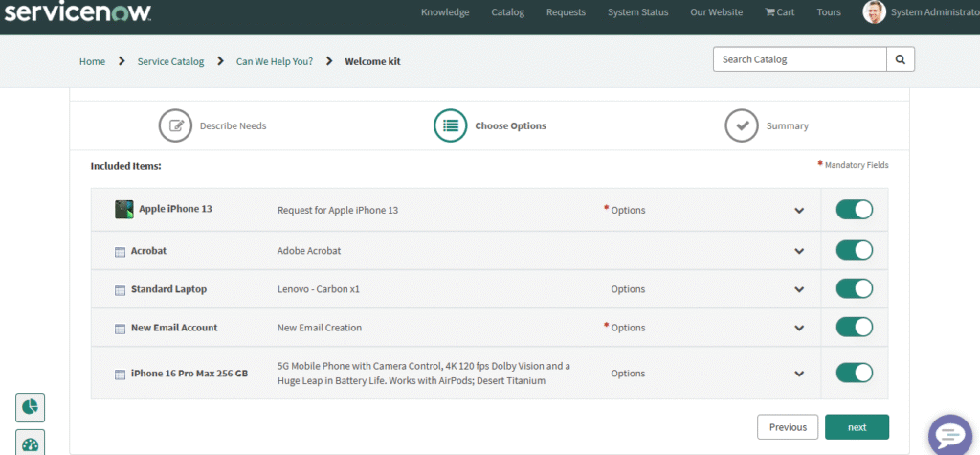Expand the Standard Laptop options chevron
The height and width of the screenshot is (455, 980).
click(799, 289)
